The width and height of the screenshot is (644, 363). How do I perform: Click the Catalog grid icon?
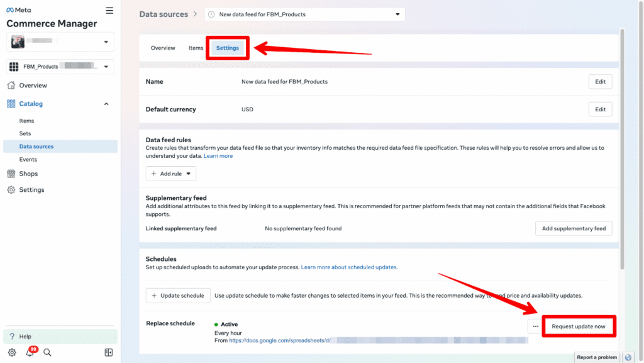point(11,104)
